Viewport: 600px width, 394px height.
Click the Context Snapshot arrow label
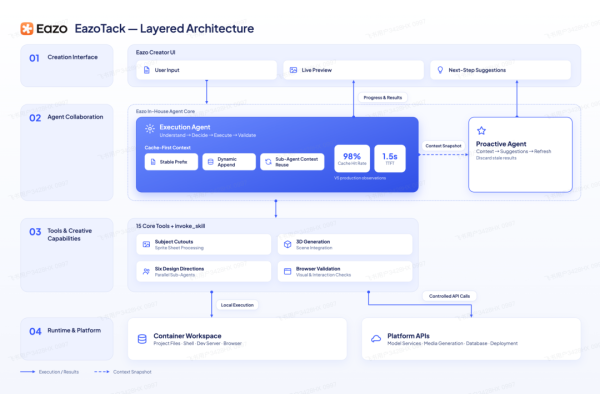point(443,146)
